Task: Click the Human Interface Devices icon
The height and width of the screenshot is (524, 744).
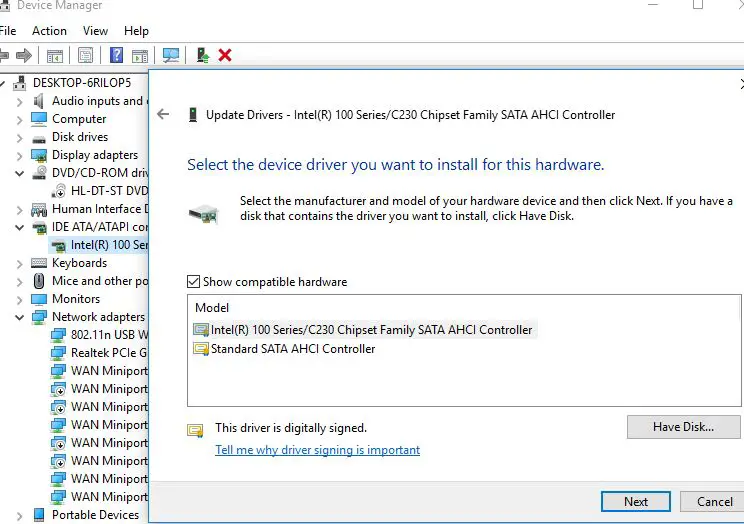Action: click(39, 209)
